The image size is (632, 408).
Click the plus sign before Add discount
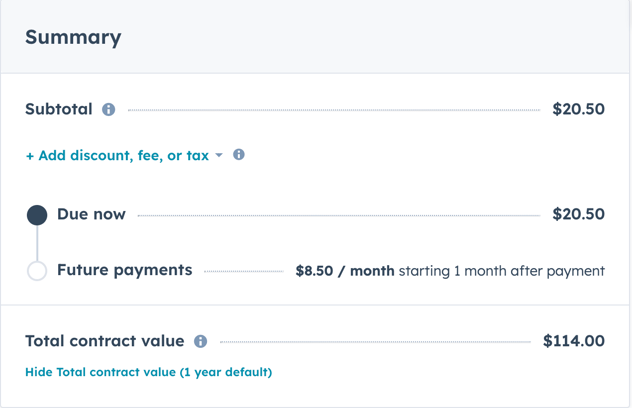[x=29, y=156]
